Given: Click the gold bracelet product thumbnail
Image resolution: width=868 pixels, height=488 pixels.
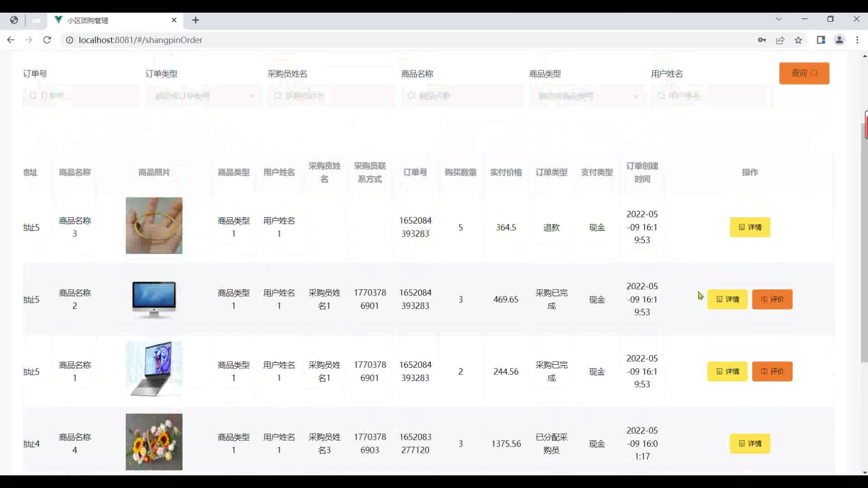Looking at the screenshot, I should [154, 225].
